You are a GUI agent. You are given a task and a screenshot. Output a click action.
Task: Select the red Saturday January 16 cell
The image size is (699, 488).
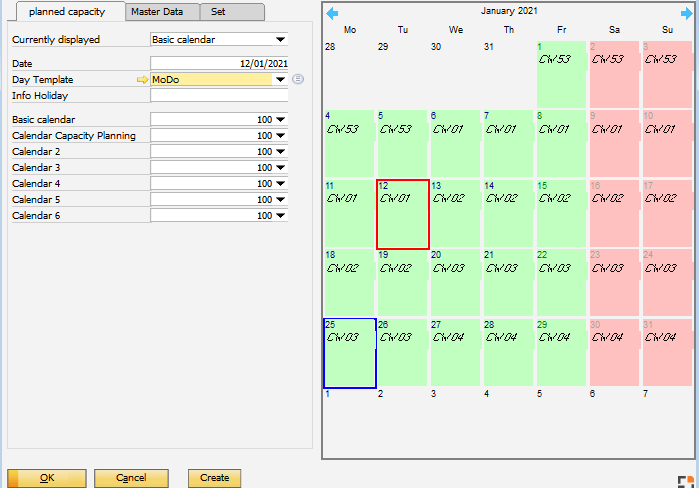point(615,214)
